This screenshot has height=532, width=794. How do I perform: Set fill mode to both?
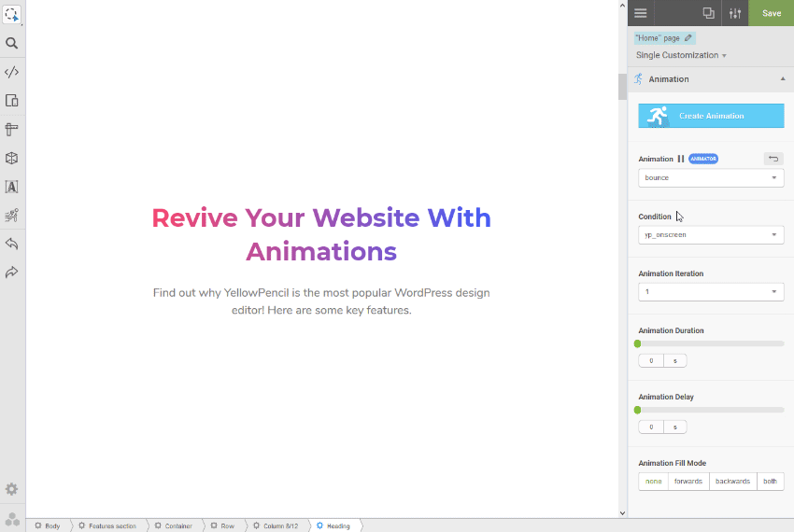pyautogui.click(x=771, y=482)
